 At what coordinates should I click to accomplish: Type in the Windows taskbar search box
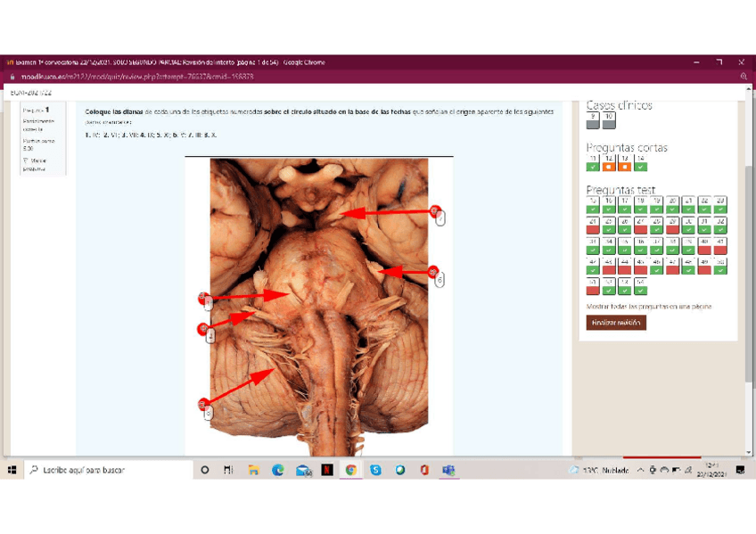[107, 470]
